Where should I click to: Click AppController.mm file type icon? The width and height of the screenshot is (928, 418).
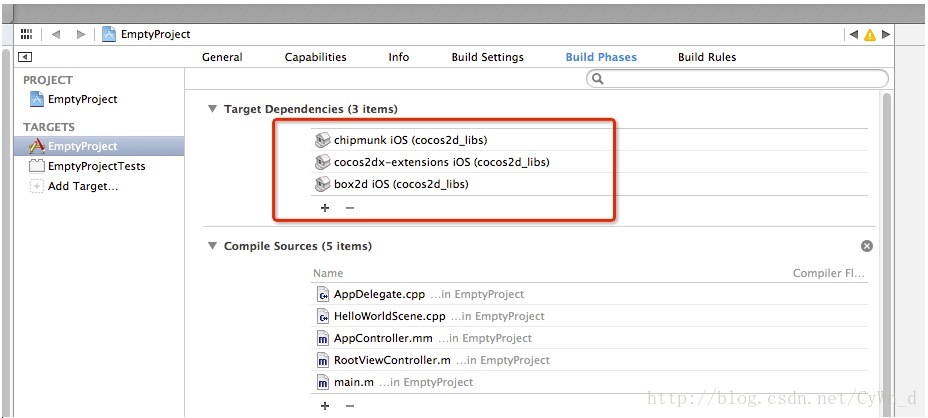pos(323,338)
